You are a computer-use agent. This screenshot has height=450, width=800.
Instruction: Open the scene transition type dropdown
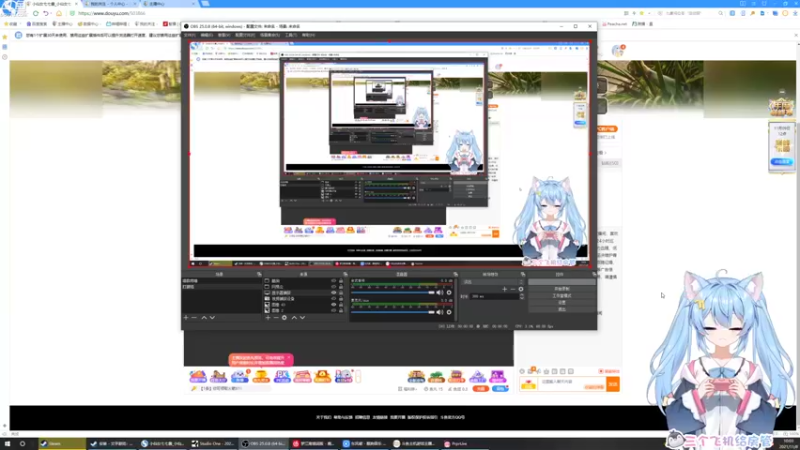coord(492,282)
